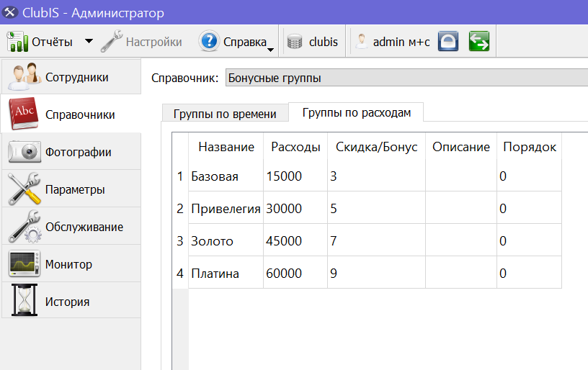This screenshot has height=370, width=588.
Task: Switch to Группы по времени tab
Action: [225, 114]
